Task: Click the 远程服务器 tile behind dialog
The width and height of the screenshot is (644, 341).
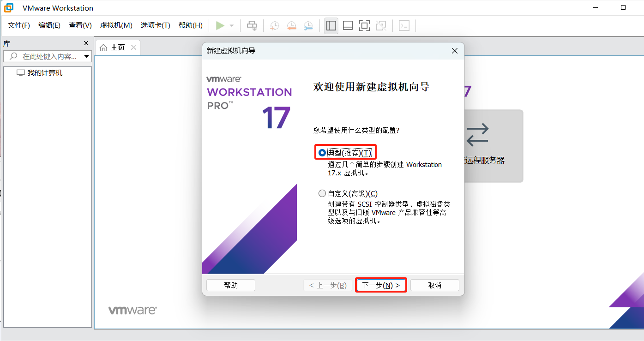Action: click(x=494, y=146)
